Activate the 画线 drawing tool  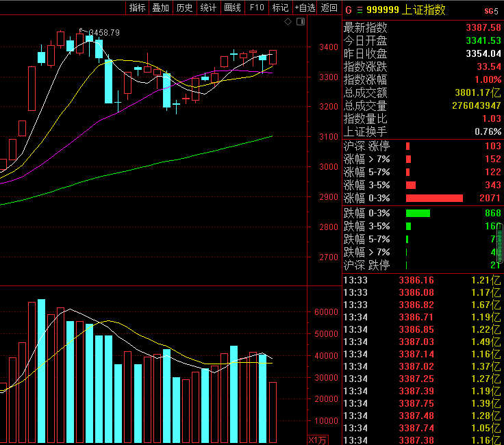[x=232, y=8]
